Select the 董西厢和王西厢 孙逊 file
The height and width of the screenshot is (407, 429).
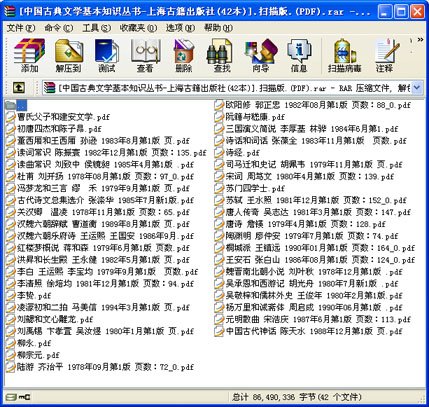[98, 141]
